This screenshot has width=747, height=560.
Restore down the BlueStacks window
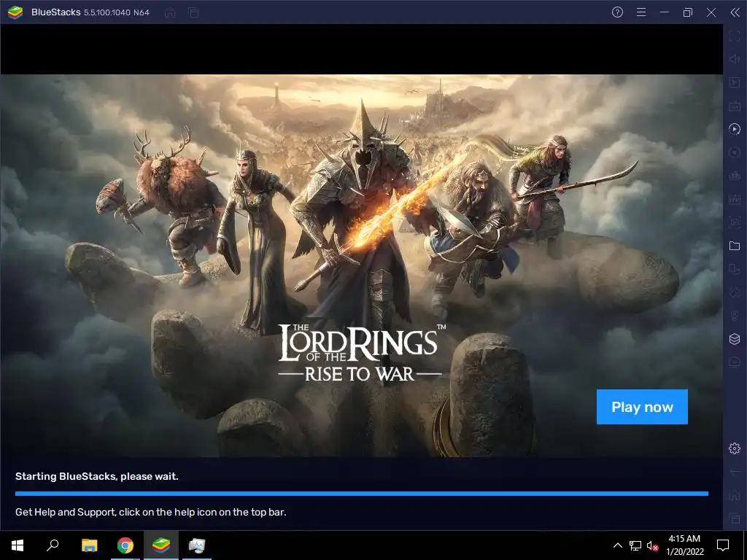point(687,12)
